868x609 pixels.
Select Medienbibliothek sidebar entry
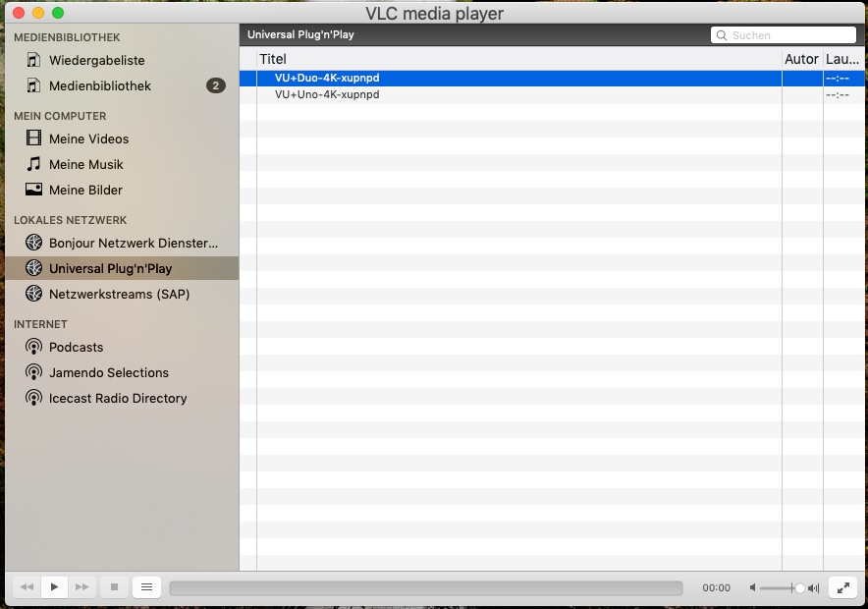(99, 85)
